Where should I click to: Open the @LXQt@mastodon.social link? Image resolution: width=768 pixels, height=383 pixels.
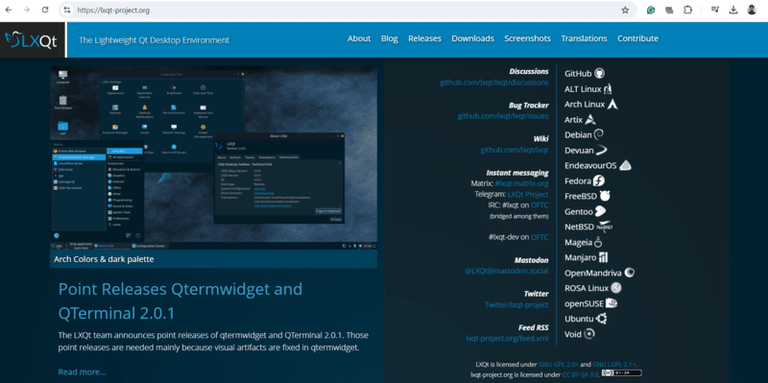506,271
